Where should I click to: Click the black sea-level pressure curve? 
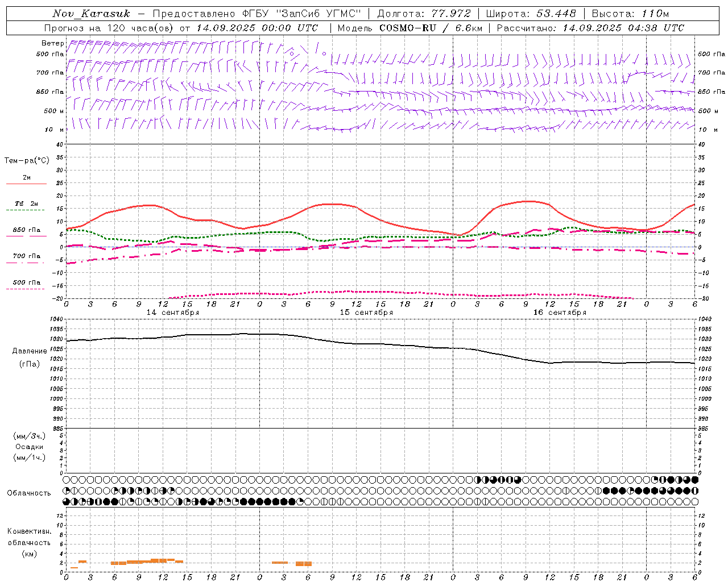coord(381,344)
